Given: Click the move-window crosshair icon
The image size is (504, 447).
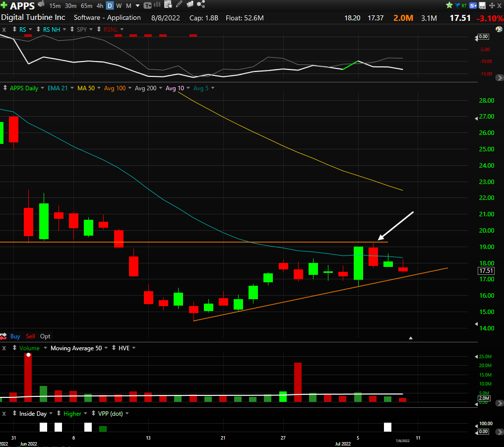Looking at the screenshot, I should click(x=492, y=5).
